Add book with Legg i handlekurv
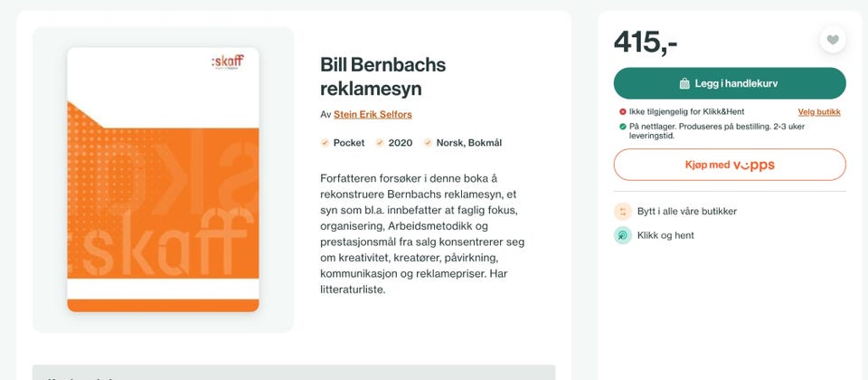This screenshot has height=380, width=868. [x=730, y=83]
